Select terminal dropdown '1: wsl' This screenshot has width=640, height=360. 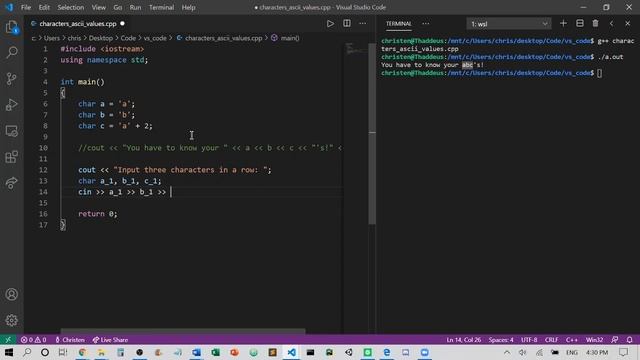tap(509, 24)
